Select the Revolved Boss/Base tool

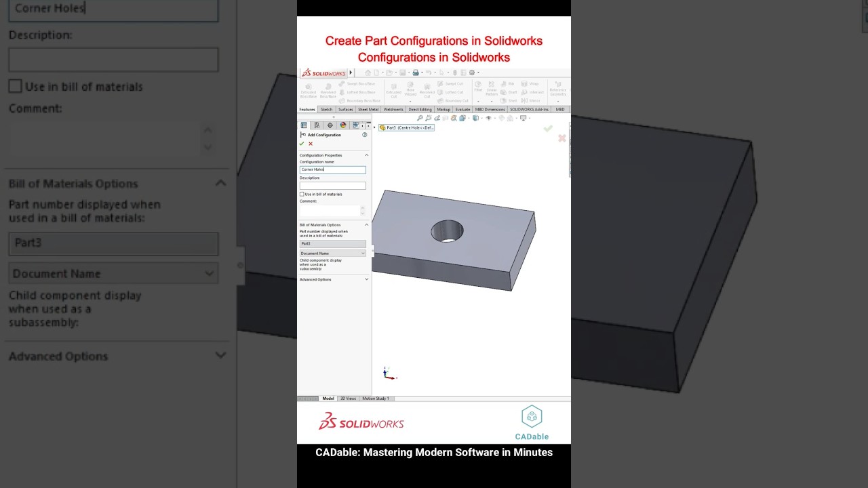click(x=328, y=91)
